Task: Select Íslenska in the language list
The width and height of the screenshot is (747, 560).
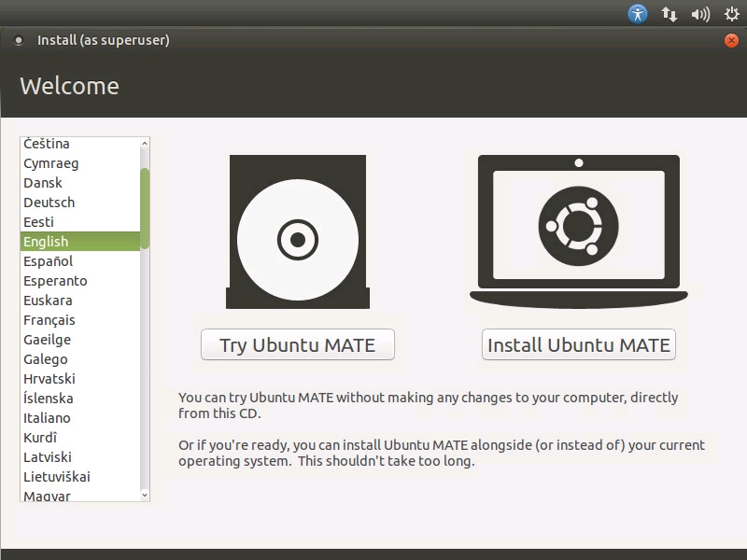Action: pyautogui.click(x=80, y=399)
